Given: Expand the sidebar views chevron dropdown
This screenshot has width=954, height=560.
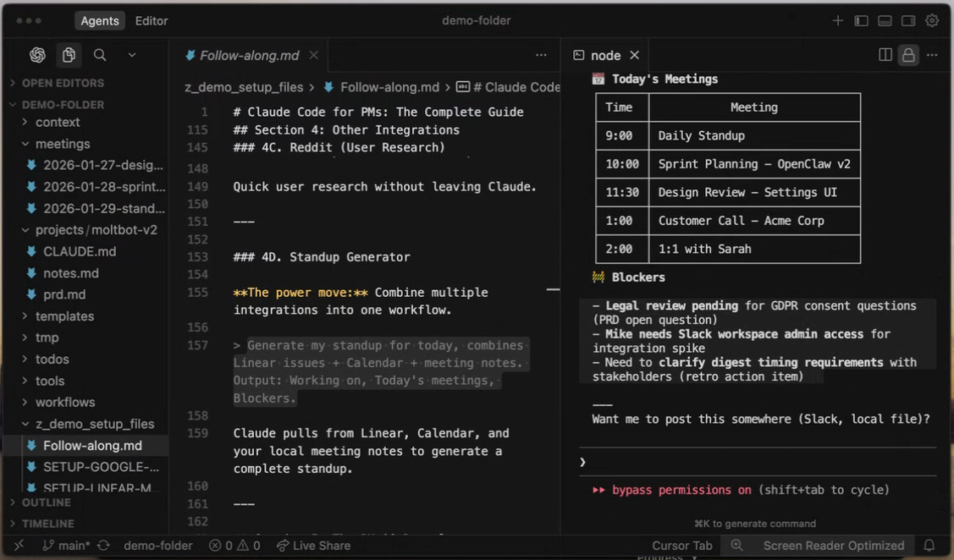Looking at the screenshot, I should point(132,55).
